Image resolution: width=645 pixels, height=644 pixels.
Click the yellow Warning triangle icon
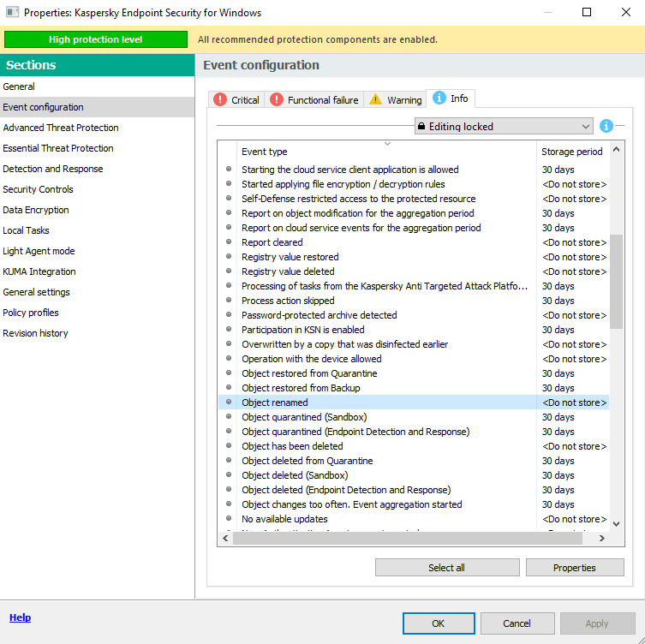point(375,99)
